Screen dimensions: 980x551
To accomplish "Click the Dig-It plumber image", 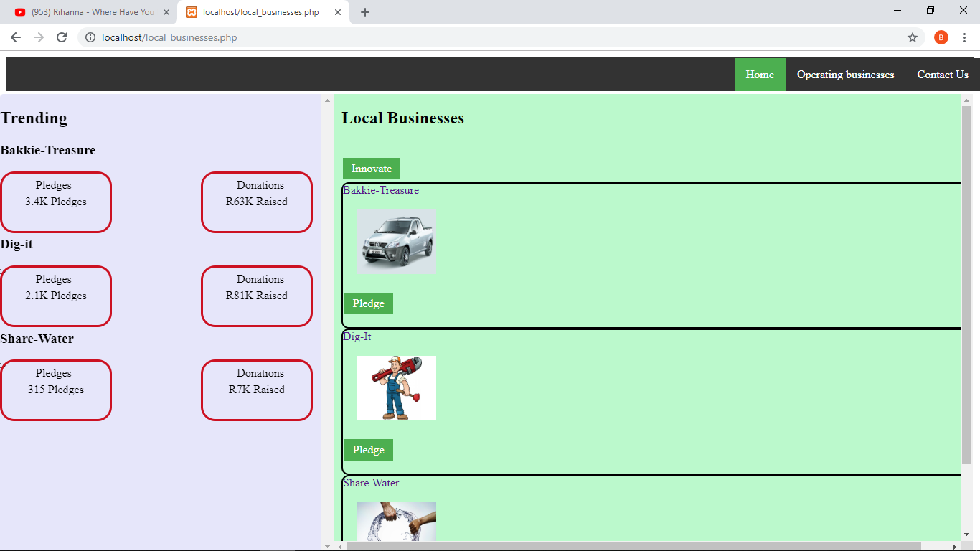I will (x=397, y=388).
